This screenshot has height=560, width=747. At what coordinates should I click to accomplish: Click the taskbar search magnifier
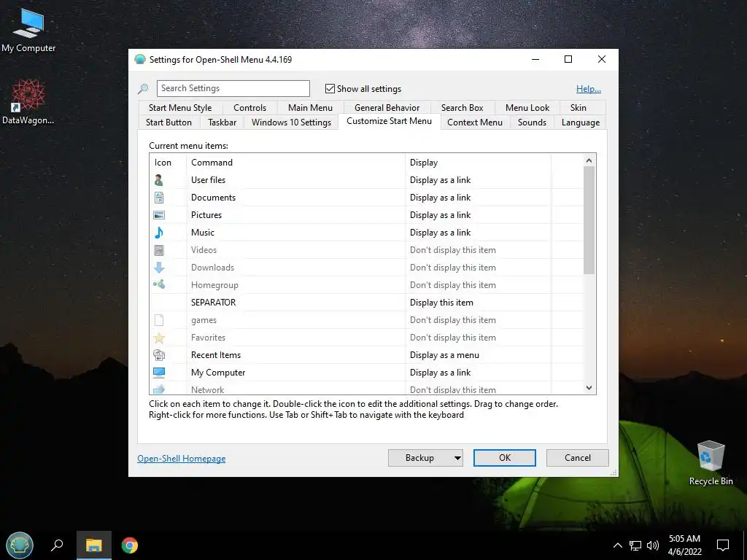coord(57,545)
